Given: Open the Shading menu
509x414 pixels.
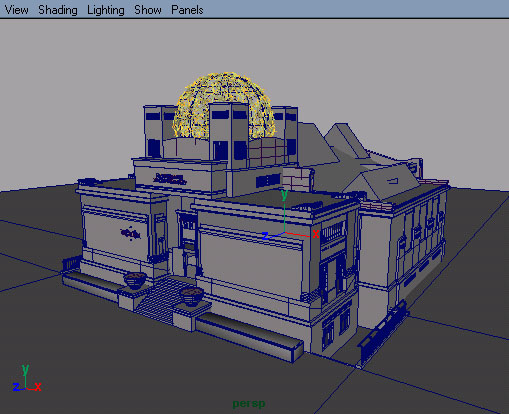Looking at the screenshot, I should [x=58, y=10].
